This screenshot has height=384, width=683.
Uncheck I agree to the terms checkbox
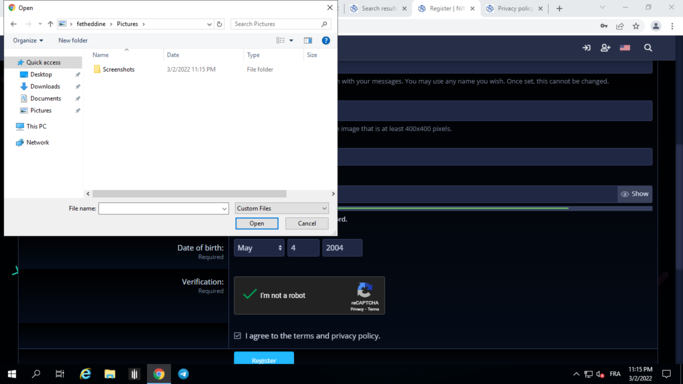237,336
